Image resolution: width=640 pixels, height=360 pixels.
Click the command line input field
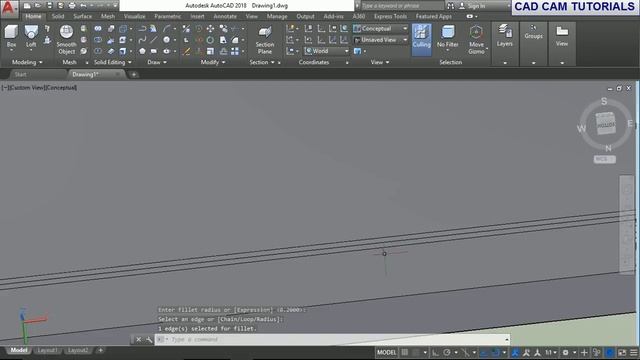tap(331, 340)
